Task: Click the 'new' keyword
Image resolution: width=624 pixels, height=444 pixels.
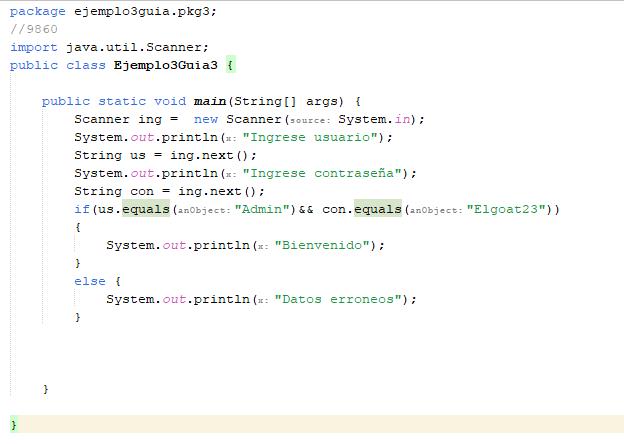Action: click(x=206, y=119)
